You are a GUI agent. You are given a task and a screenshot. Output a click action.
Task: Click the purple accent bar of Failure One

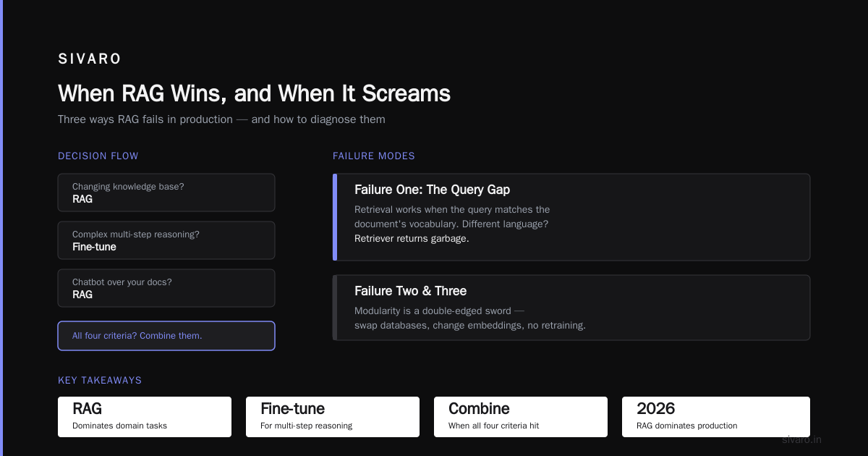click(335, 217)
